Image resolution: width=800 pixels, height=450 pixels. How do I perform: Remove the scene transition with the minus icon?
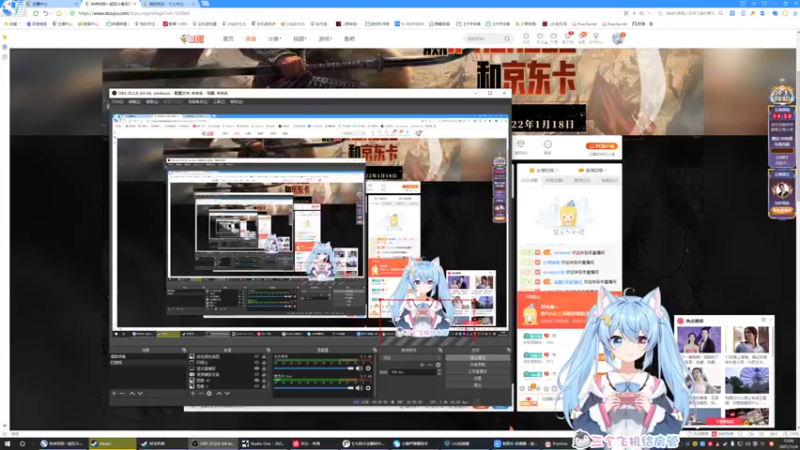(x=430, y=365)
